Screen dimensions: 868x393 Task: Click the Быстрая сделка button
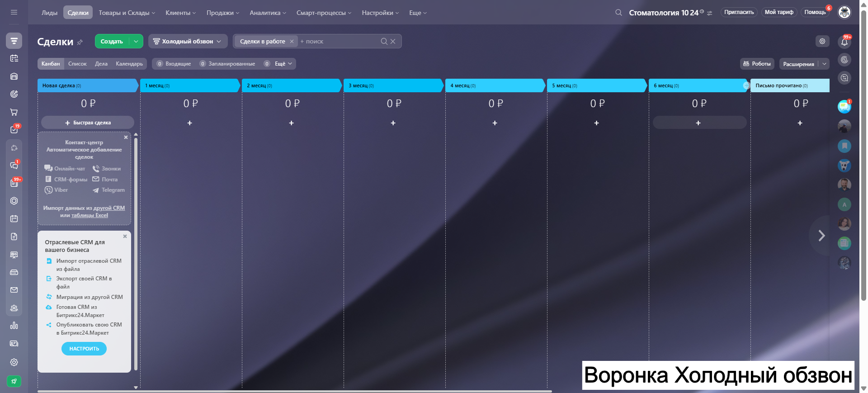click(x=88, y=123)
